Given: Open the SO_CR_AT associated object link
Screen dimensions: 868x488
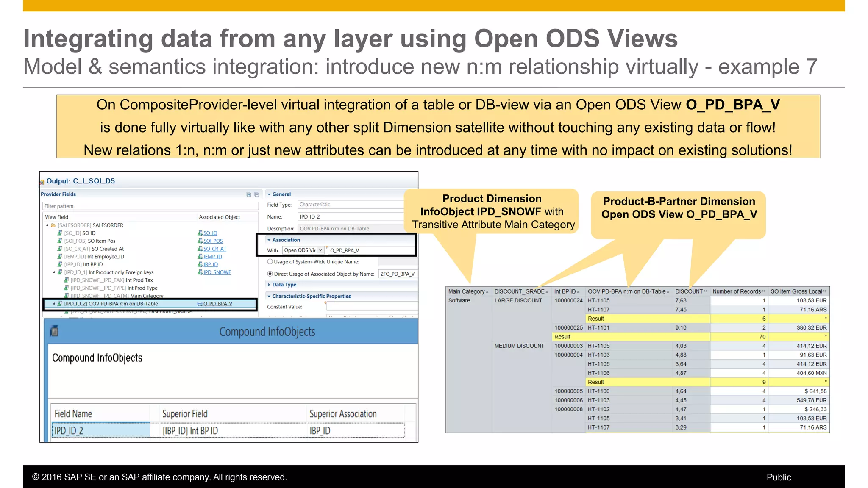Looking at the screenshot, I should pos(215,249).
